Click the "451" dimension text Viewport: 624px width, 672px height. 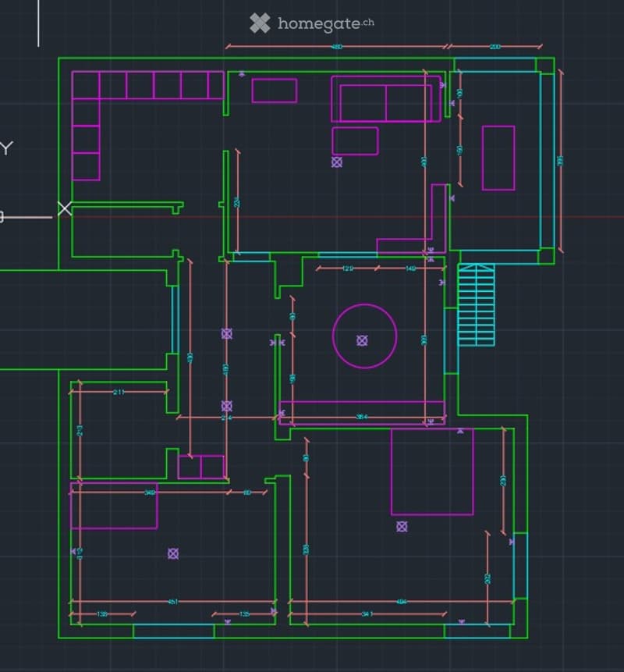172,602
